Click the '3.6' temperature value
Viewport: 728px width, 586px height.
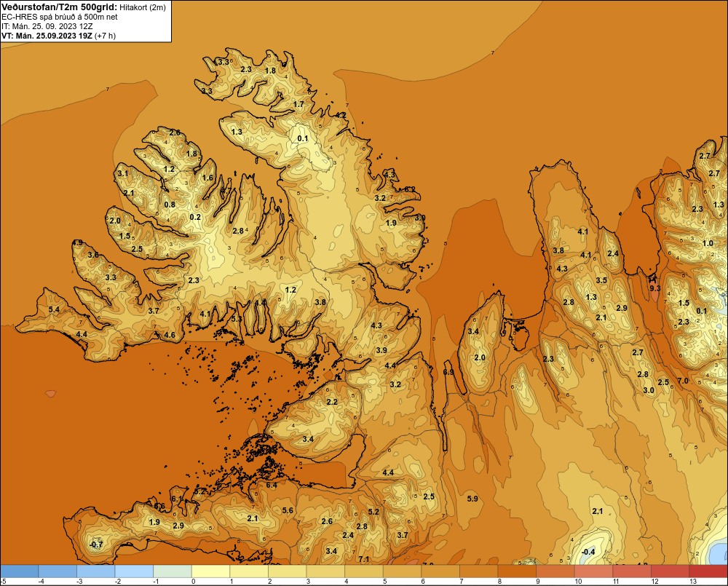pyautogui.click(x=93, y=255)
